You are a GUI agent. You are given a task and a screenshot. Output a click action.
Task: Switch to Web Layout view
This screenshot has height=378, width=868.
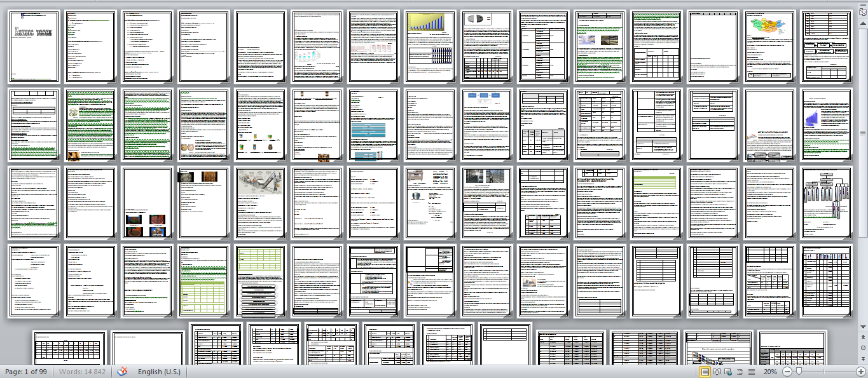click(x=729, y=372)
